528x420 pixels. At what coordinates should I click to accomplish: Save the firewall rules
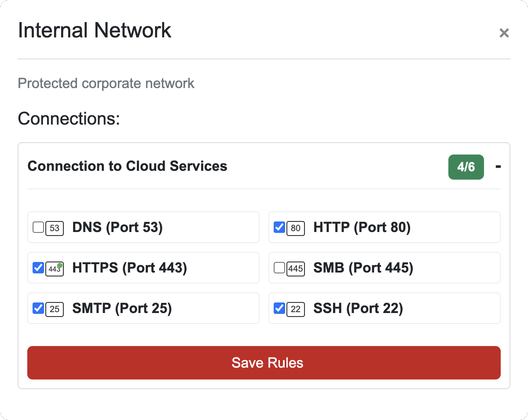(x=264, y=363)
